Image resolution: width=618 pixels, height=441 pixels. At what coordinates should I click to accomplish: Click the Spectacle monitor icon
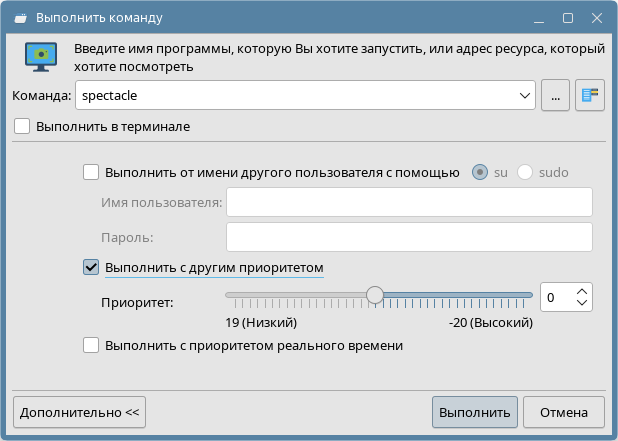(x=41, y=56)
